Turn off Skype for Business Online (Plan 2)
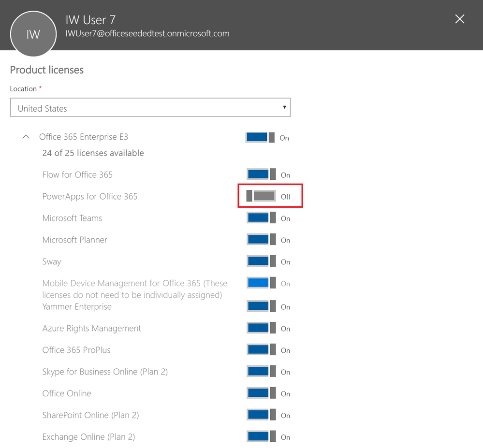 (x=261, y=372)
